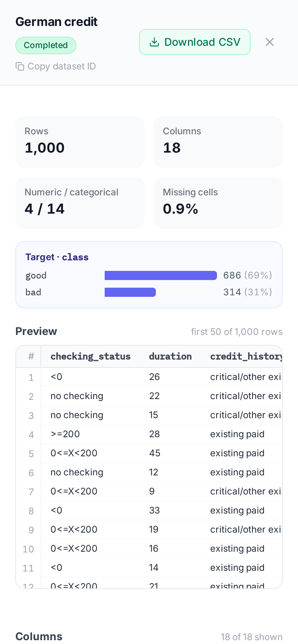Image resolution: width=298 pixels, height=644 pixels.
Task: Click the good class bar
Action: pyautogui.click(x=161, y=275)
